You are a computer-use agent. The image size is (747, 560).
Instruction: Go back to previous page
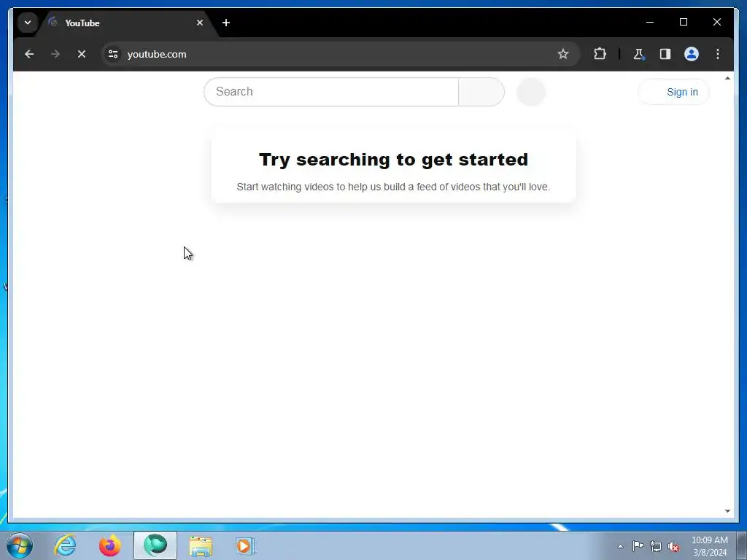pos(29,54)
